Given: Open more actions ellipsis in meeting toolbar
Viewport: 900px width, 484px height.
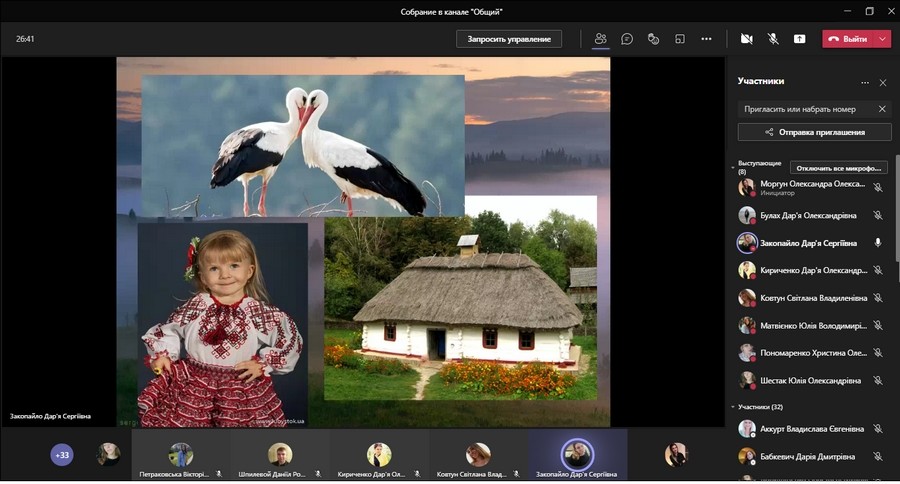Looking at the screenshot, I should 706,39.
